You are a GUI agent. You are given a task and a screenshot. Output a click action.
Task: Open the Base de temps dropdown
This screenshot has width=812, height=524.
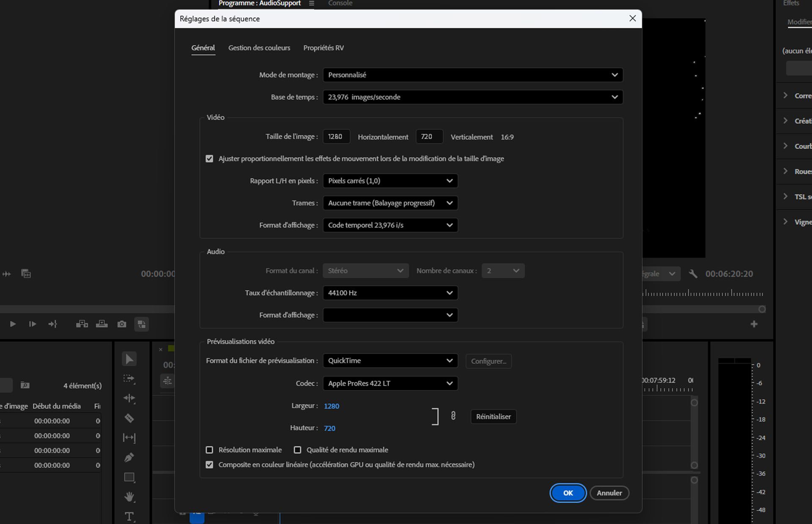472,97
